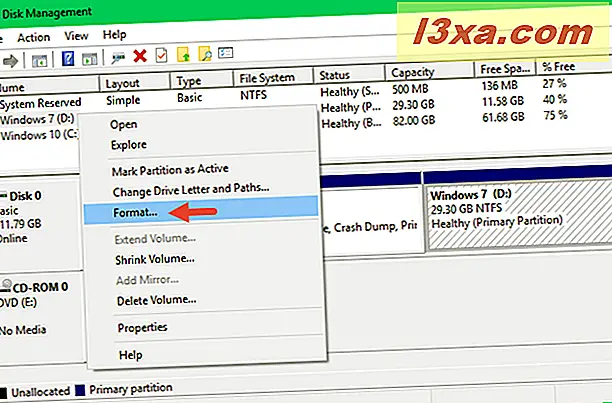
Task: Select Mark Partition as Active
Action: click(170, 170)
